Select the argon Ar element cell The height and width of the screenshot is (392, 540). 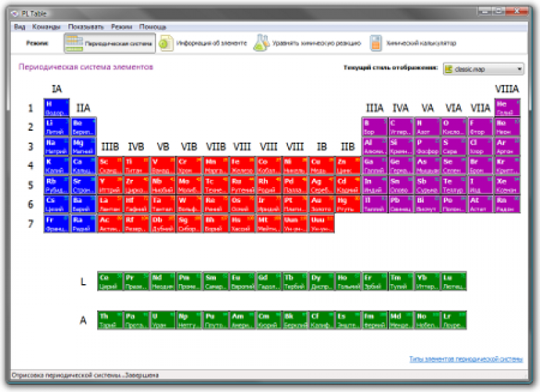508,146
